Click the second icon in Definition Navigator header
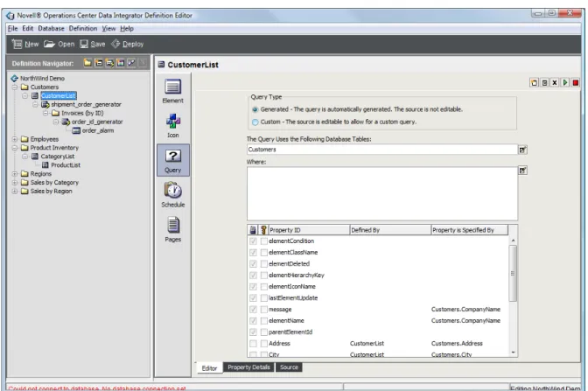 [x=99, y=63]
